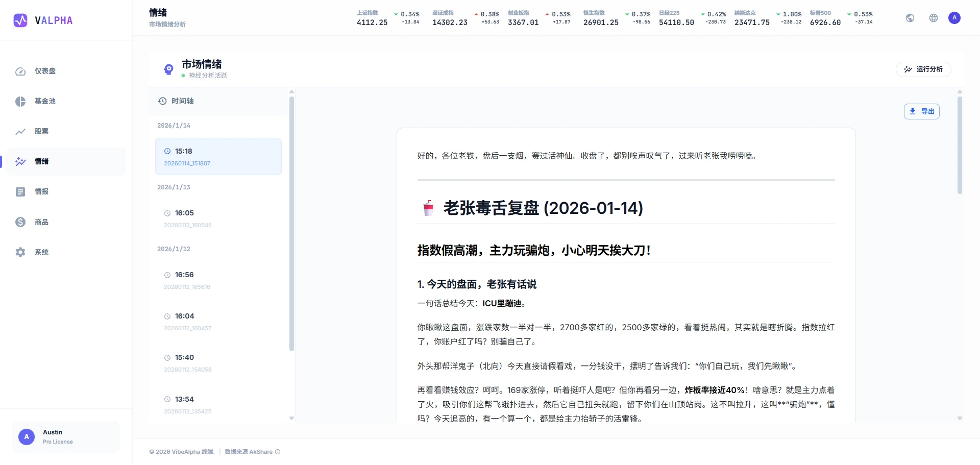
Task: Click the timeline scrollbar up arrow
Action: (x=292, y=92)
